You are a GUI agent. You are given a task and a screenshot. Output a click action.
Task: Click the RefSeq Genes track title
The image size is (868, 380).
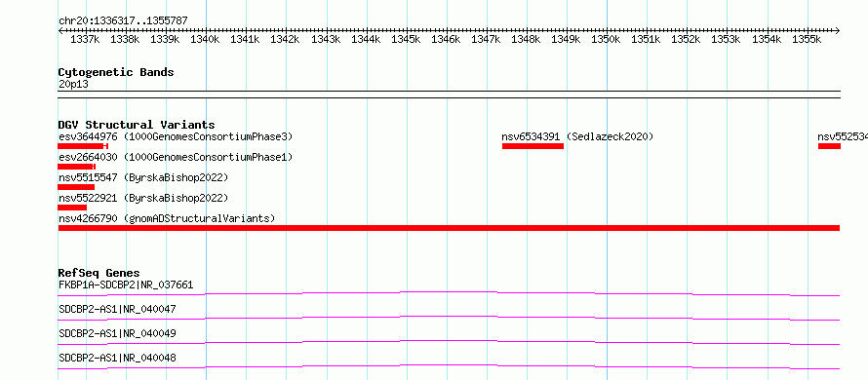99,273
